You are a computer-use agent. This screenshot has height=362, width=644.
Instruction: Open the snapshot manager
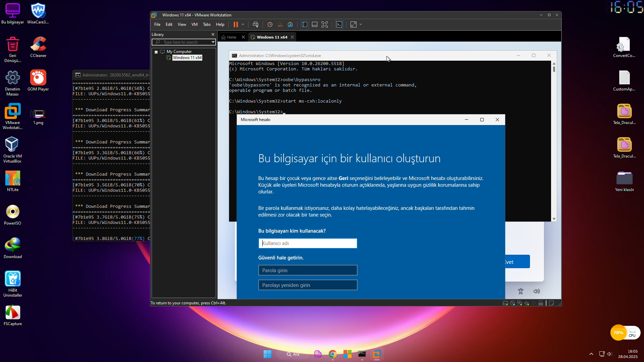pyautogui.click(x=290, y=24)
